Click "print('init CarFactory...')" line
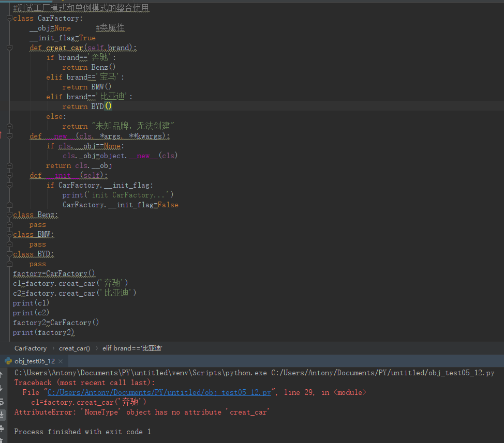The width and height of the screenshot is (504, 443). tap(118, 195)
